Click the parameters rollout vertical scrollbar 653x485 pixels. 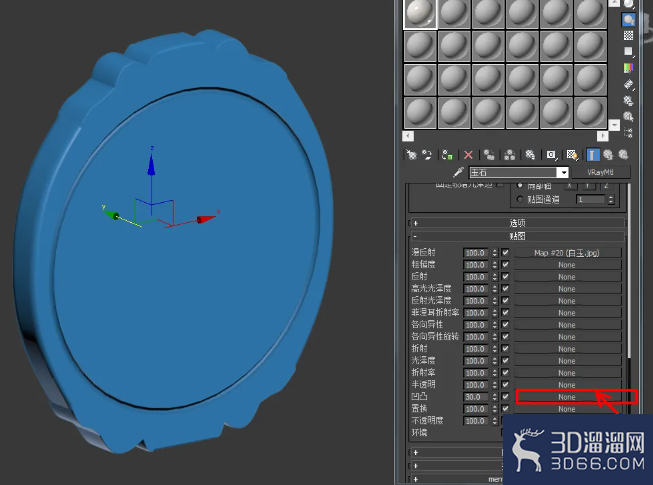coord(629,271)
